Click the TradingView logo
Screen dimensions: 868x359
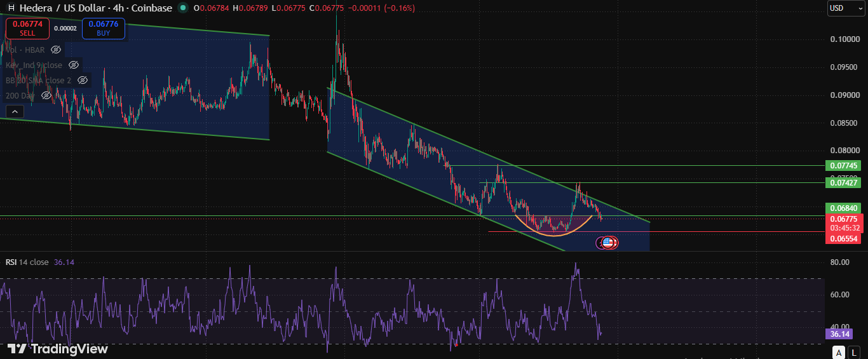click(x=58, y=349)
